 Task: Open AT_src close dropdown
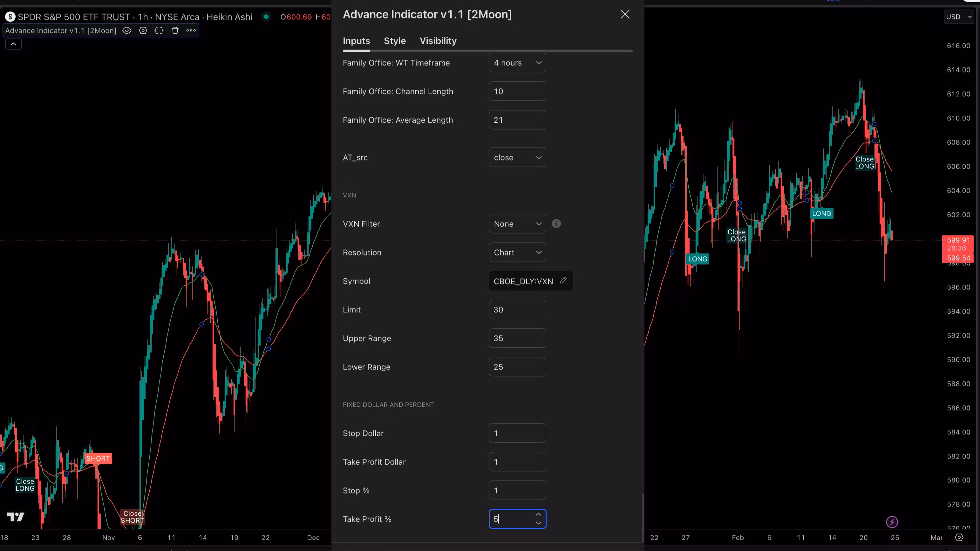(517, 158)
